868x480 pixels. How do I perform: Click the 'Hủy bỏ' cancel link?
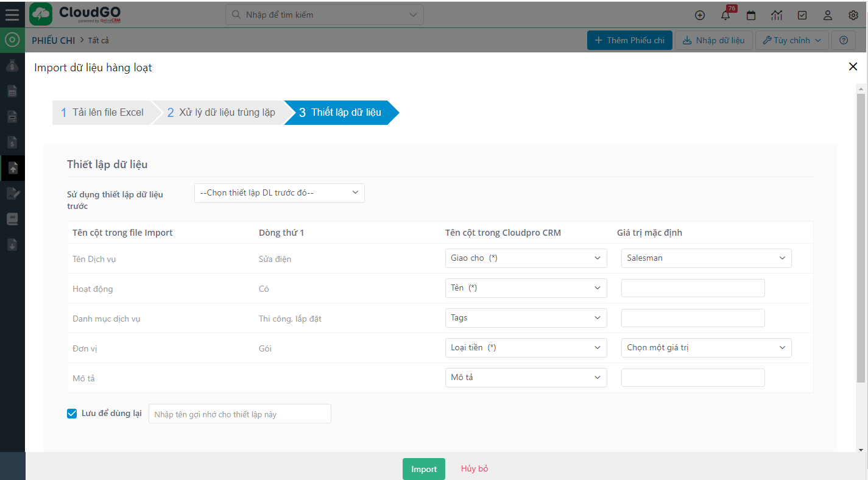click(475, 469)
